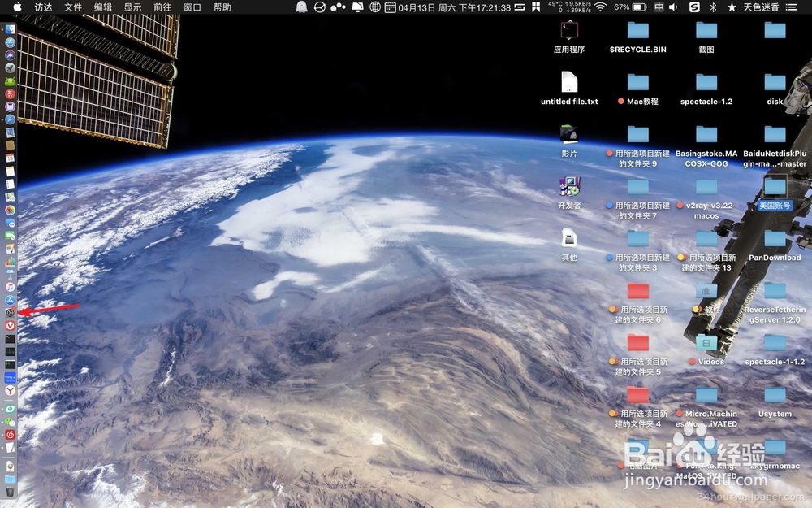The image size is (812, 508).
Task: Open iTunes music icon in Dock
Action: (x=10, y=287)
